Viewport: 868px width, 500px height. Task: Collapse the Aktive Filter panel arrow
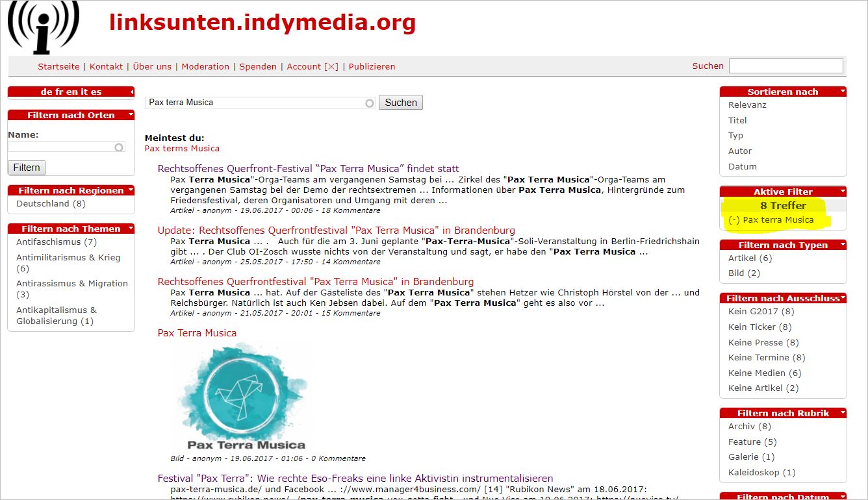[843, 192]
